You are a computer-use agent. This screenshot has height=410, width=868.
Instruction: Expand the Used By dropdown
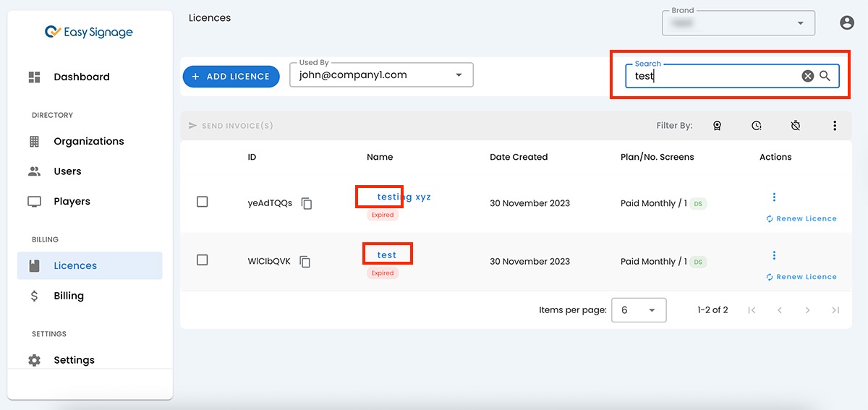459,75
